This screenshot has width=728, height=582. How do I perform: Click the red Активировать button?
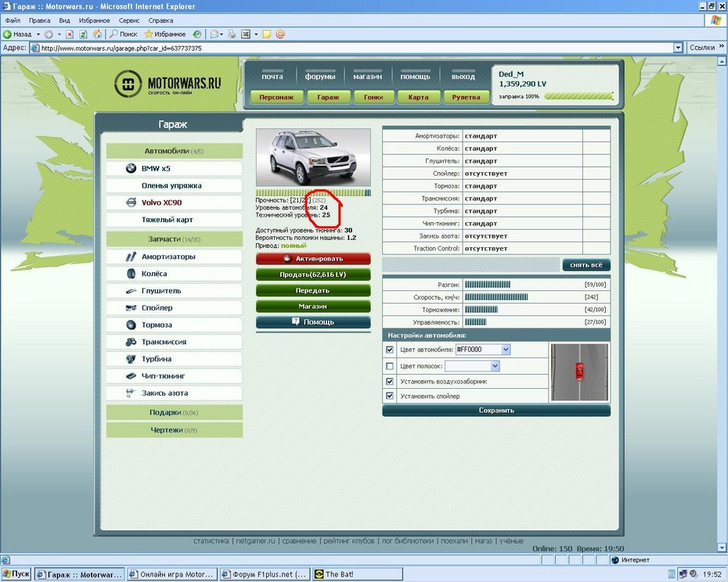point(313,258)
